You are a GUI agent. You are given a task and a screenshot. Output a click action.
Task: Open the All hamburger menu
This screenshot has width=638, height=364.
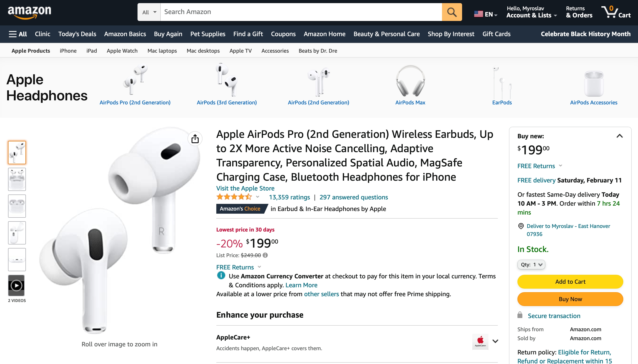(x=17, y=34)
